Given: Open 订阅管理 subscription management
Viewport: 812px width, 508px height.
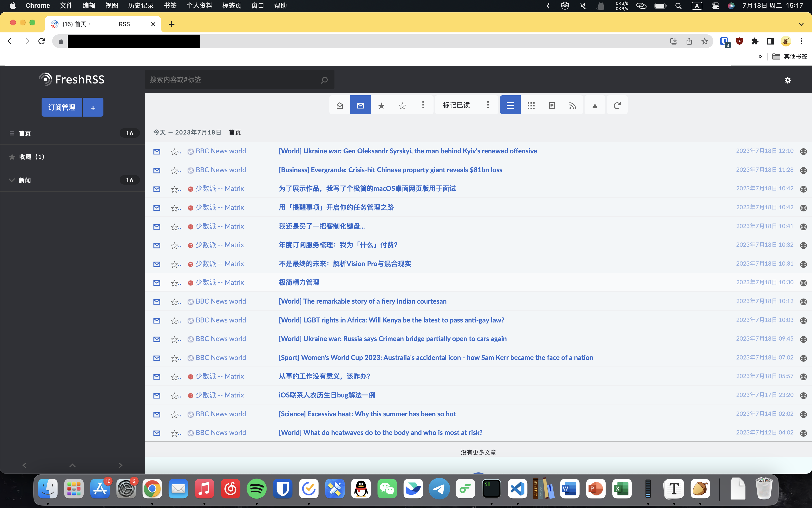Looking at the screenshot, I should coord(62,107).
